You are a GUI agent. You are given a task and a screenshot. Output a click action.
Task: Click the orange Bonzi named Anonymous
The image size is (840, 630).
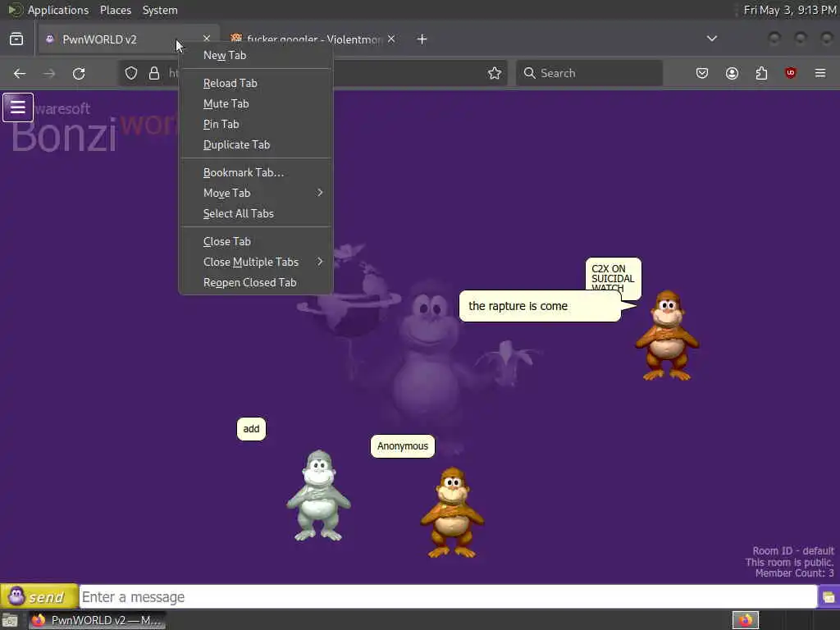(452, 513)
